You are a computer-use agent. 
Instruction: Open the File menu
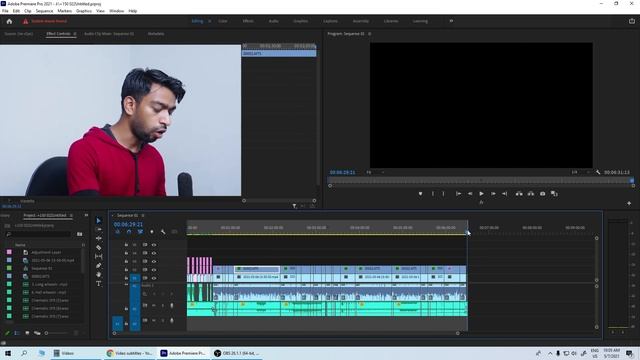pos(5,11)
